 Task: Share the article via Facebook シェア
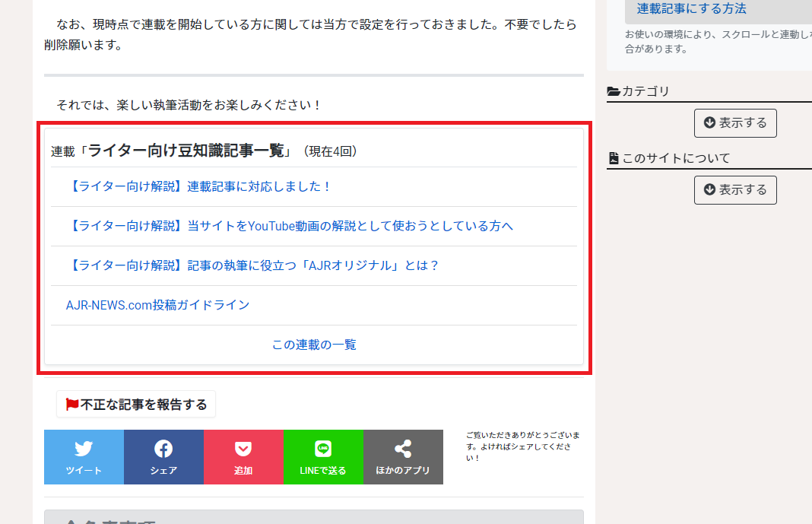tap(163, 457)
